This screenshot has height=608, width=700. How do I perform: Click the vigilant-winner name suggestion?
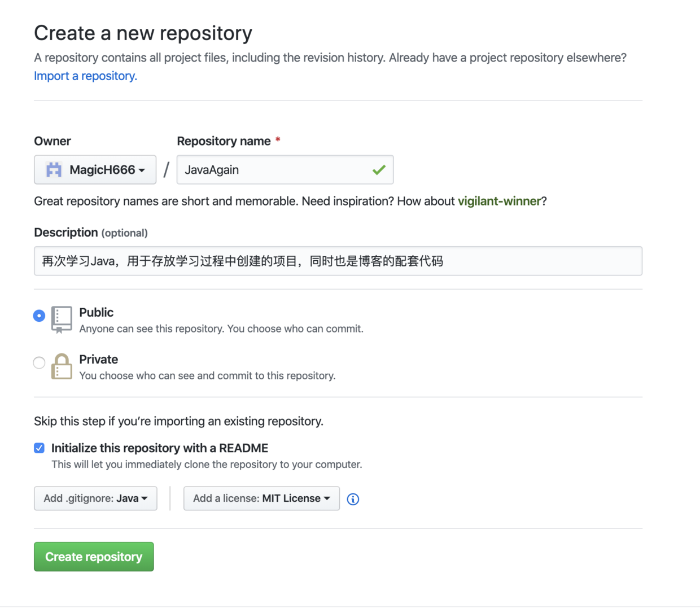coord(499,201)
